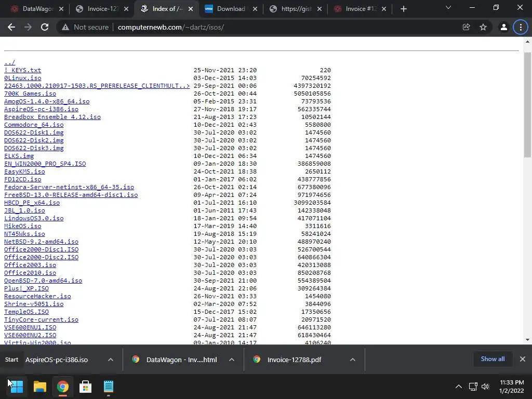The image size is (532, 399).
Task: Go back to the previous page
Action: click(11, 27)
